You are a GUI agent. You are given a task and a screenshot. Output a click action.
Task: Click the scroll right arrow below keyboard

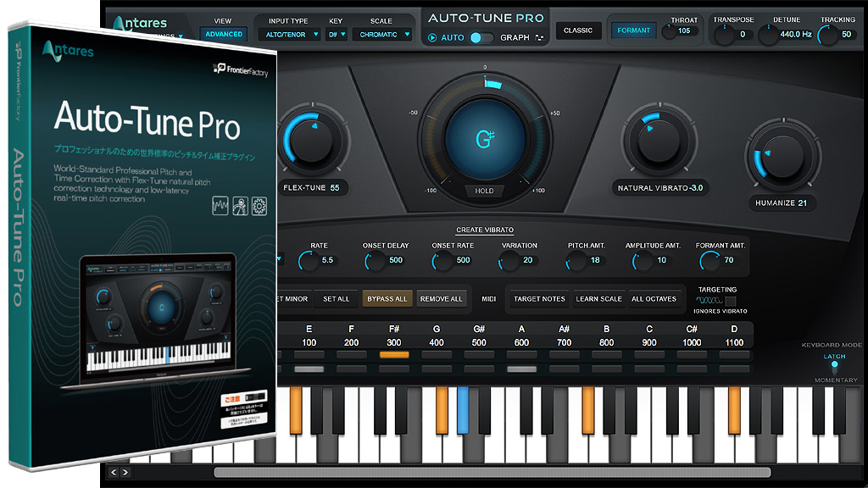coord(125,472)
